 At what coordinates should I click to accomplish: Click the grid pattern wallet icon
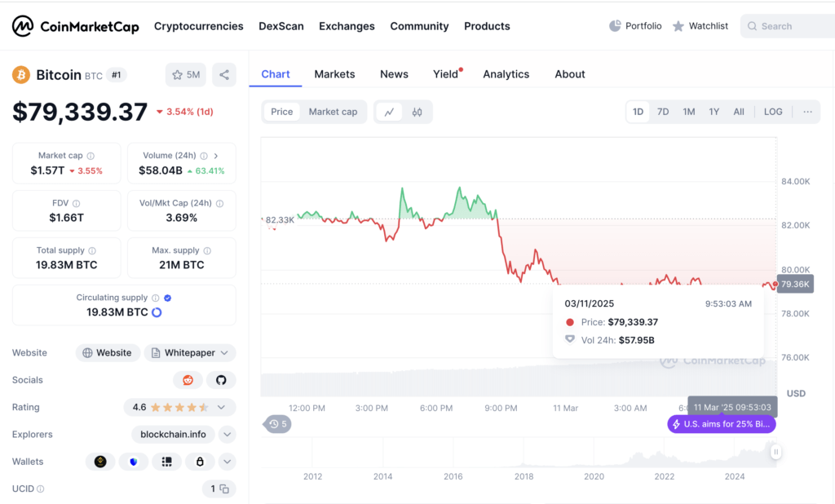166,462
